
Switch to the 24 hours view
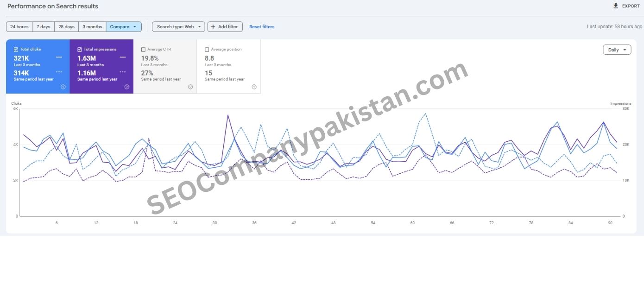(19, 26)
